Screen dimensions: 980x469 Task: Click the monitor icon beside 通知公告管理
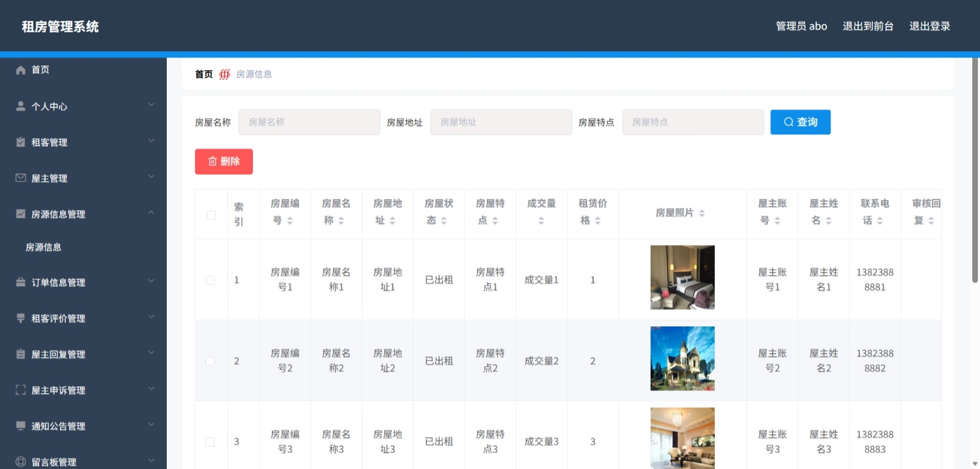(x=21, y=426)
